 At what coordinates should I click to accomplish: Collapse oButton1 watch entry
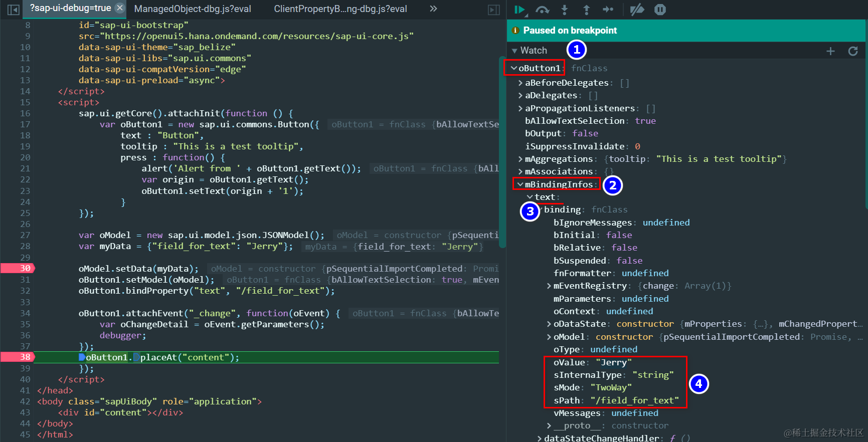(x=514, y=68)
